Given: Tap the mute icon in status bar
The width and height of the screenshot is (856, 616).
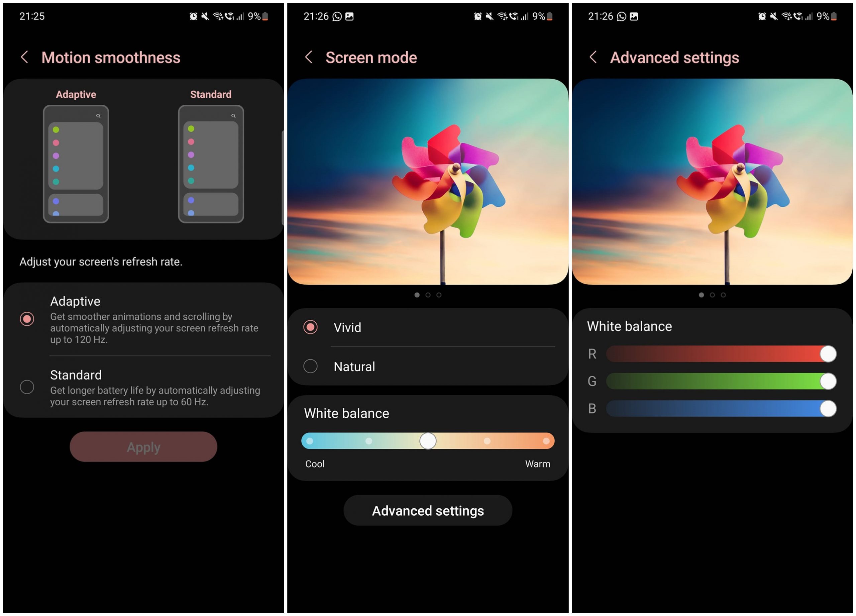Looking at the screenshot, I should (201, 12).
